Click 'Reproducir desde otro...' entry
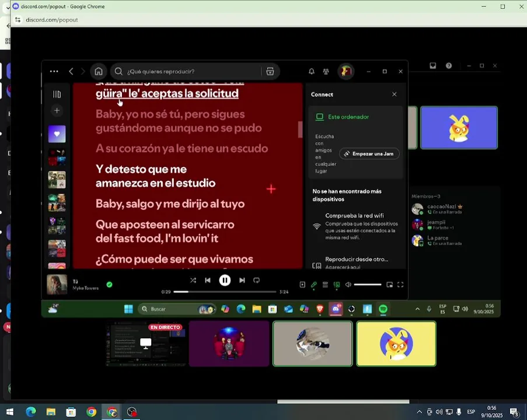 (355, 262)
